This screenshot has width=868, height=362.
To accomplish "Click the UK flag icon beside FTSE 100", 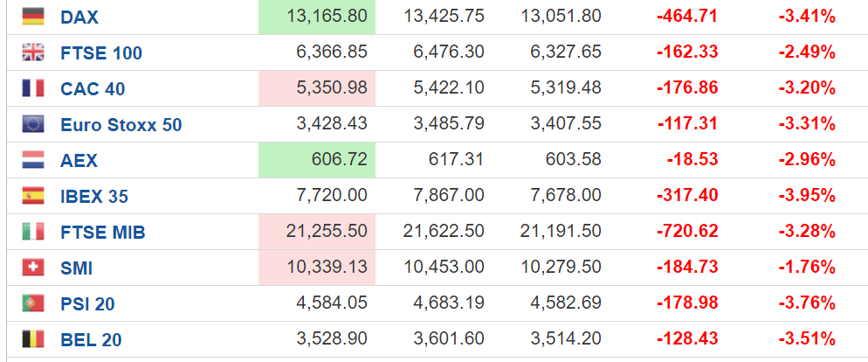I will point(32,52).
